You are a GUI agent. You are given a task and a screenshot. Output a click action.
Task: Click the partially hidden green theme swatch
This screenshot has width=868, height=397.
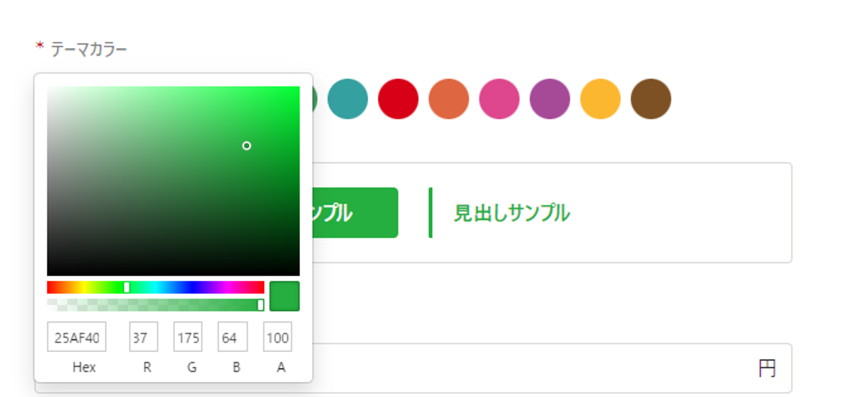click(x=315, y=99)
